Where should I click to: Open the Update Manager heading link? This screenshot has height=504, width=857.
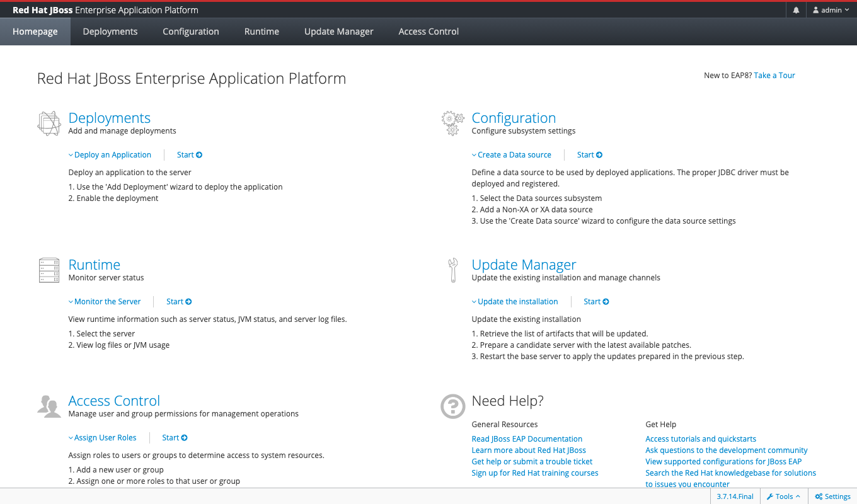pyautogui.click(x=524, y=265)
